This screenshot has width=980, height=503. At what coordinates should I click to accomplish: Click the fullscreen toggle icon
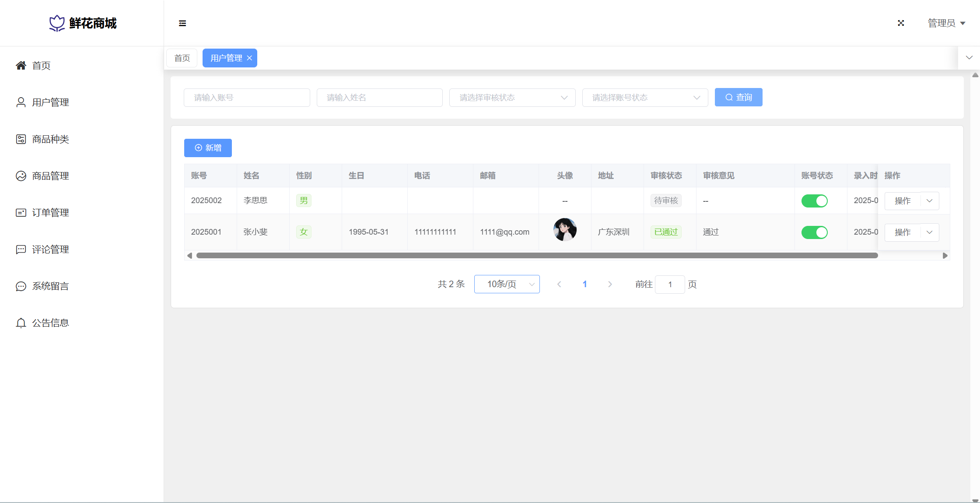(x=901, y=23)
